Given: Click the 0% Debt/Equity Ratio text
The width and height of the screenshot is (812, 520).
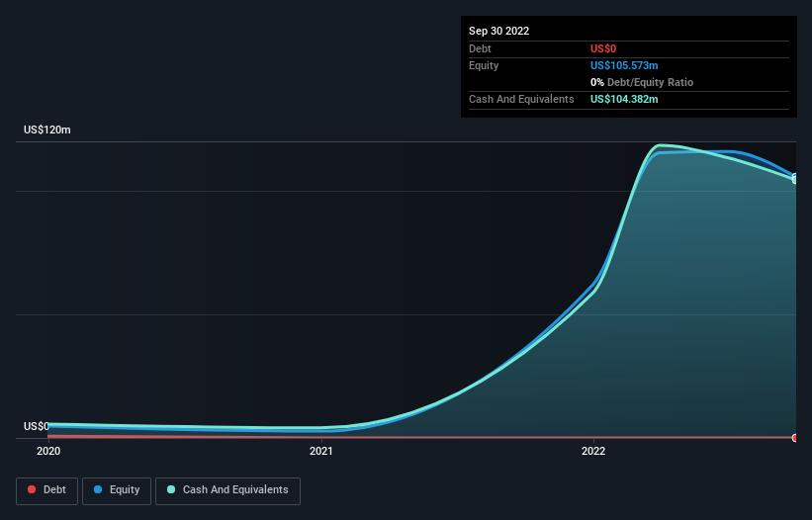Looking at the screenshot, I should (x=642, y=82).
